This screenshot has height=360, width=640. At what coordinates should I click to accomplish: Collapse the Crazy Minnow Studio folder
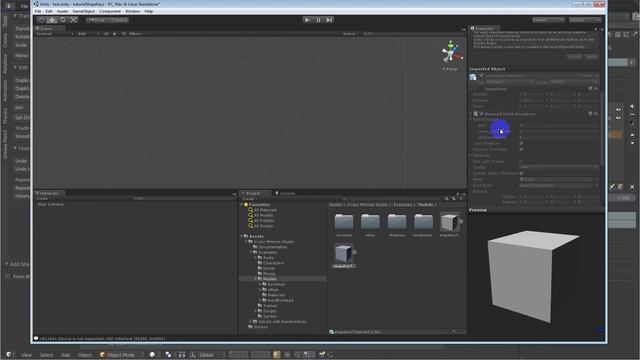(x=246, y=242)
